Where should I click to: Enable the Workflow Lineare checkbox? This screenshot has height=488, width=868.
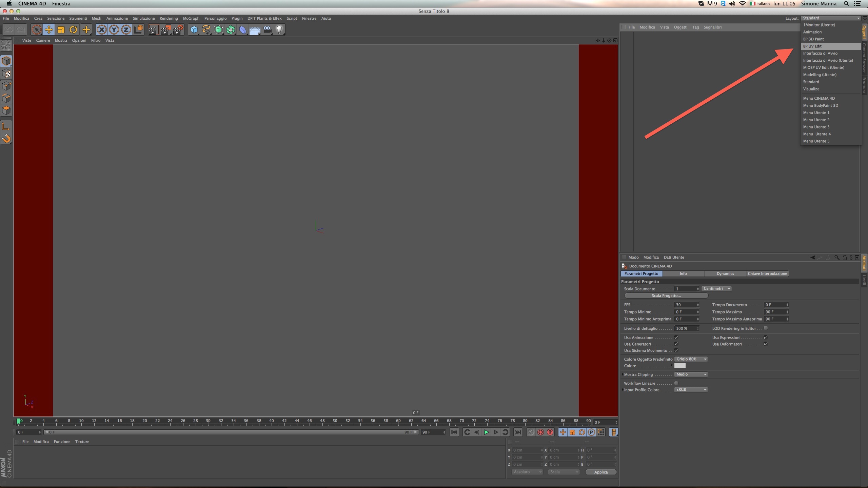(x=676, y=383)
